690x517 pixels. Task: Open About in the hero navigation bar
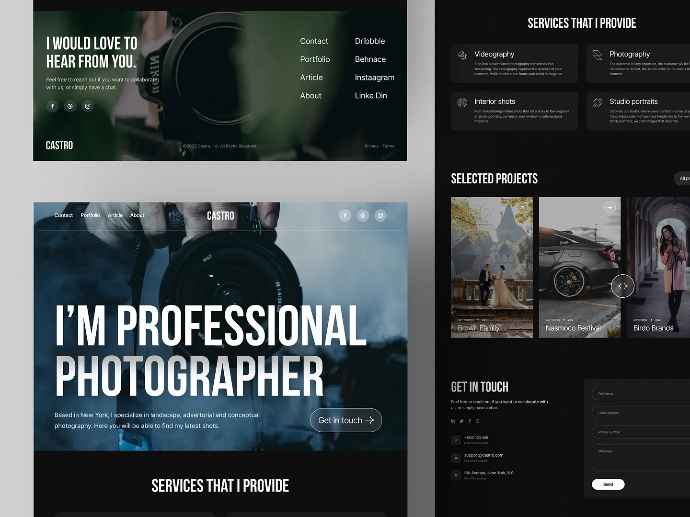pos(137,215)
